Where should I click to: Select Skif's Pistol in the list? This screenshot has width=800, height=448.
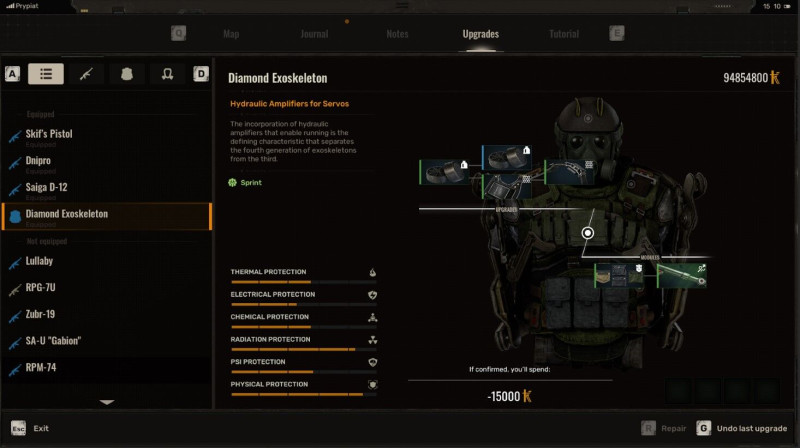coord(107,135)
